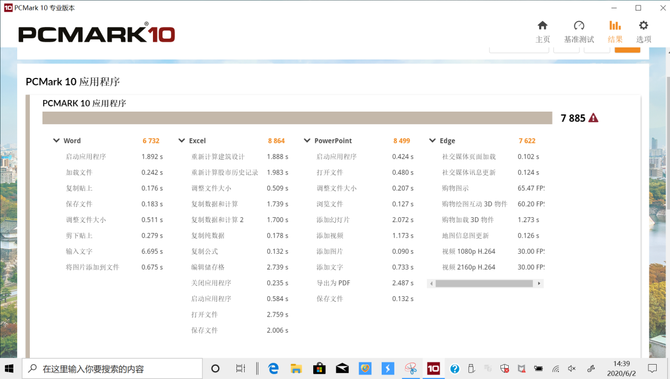Collapse the Excel results section
Image resolution: width=670 pixels, height=379 pixels.
click(x=182, y=141)
